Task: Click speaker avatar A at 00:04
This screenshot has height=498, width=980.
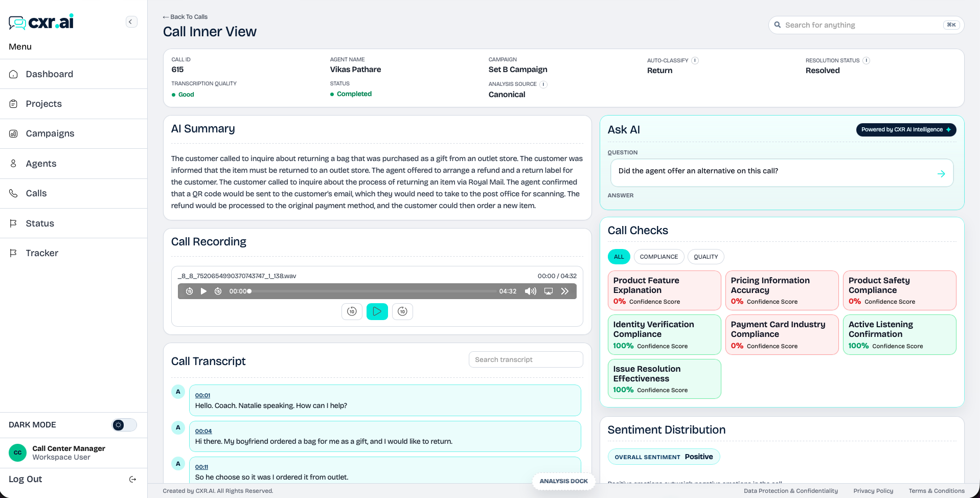Action: coord(178,427)
